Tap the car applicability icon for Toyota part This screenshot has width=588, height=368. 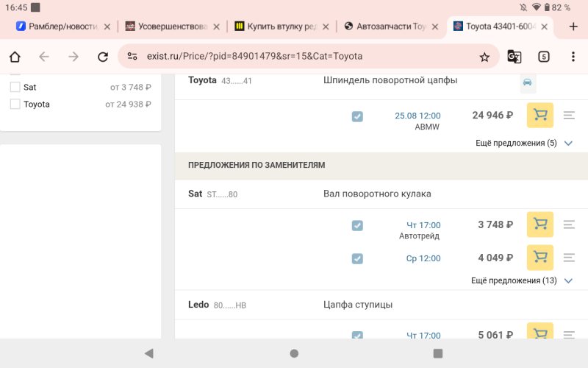(528, 82)
